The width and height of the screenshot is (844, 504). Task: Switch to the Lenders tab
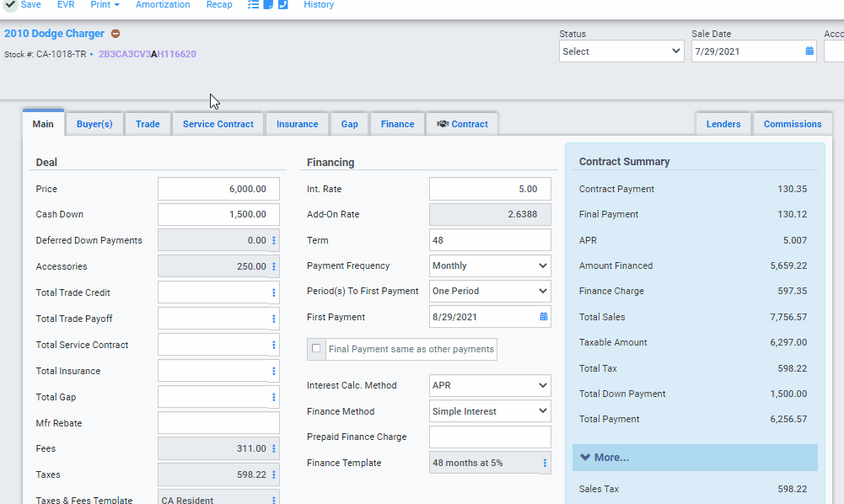pos(723,124)
